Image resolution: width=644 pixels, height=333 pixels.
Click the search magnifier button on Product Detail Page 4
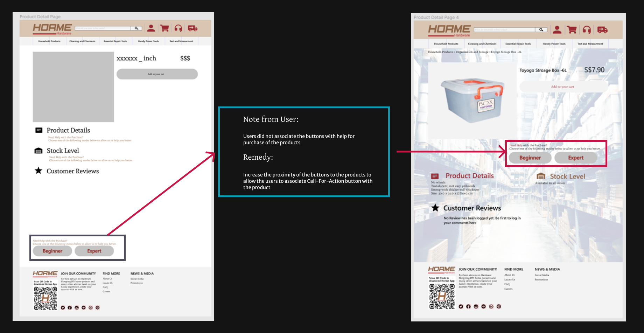click(x=541, y=30)
